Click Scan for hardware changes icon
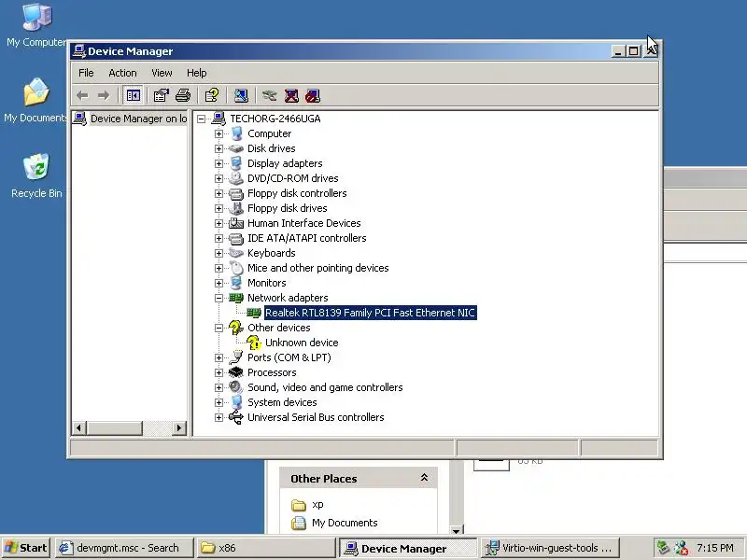The width and height of the screenshot is (747, 560). click(x=241, y=96)
